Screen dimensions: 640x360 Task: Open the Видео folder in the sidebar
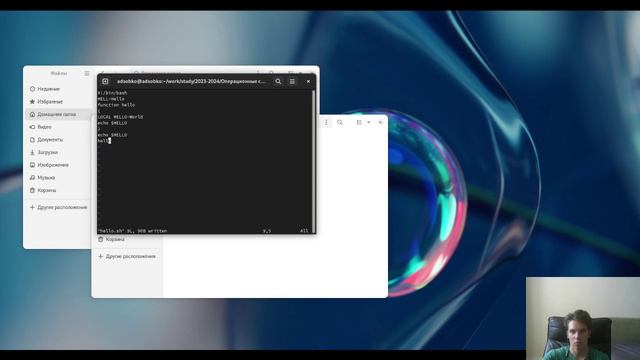tap(58, 127)
